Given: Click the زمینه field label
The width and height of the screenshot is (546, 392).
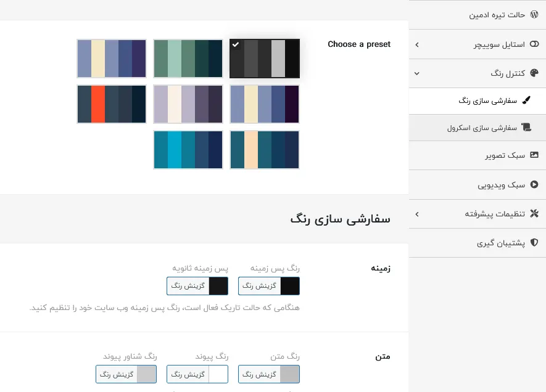Looking at the screenshot, I should click(381, 268).
